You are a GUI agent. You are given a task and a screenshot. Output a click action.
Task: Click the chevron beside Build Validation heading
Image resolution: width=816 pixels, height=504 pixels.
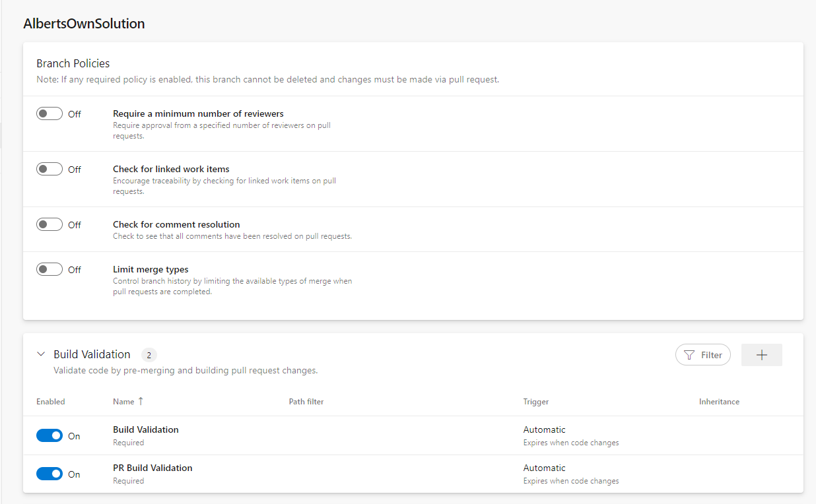[40, 354]
